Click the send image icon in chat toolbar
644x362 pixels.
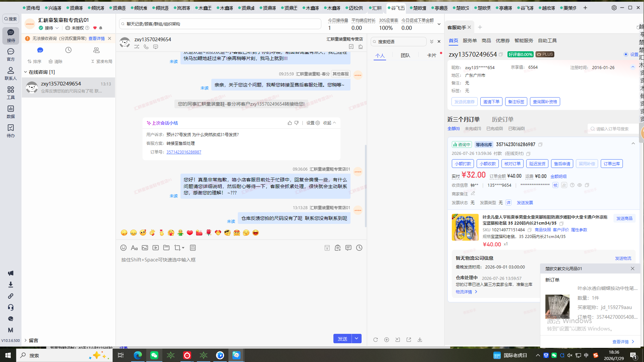[x=145, y=248]
